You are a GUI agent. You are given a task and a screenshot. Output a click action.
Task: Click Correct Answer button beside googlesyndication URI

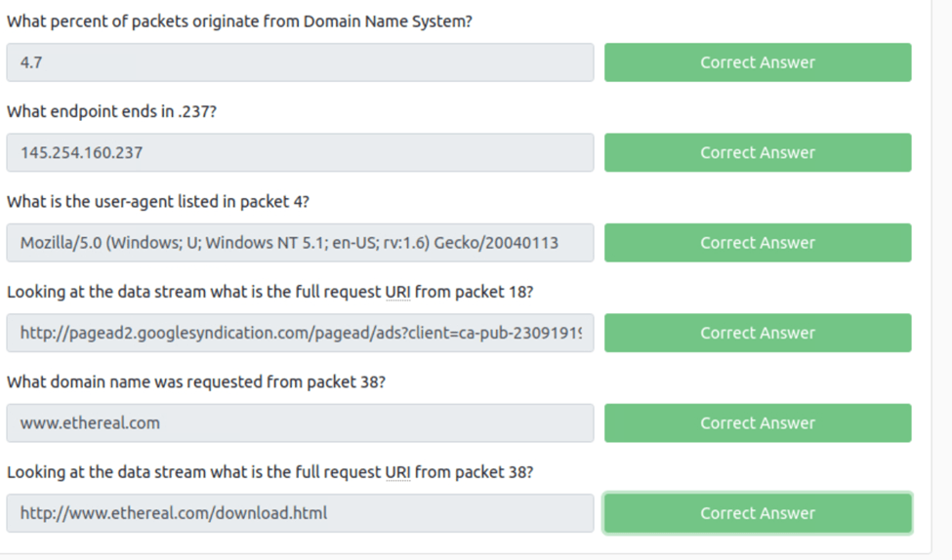point(758,333)
